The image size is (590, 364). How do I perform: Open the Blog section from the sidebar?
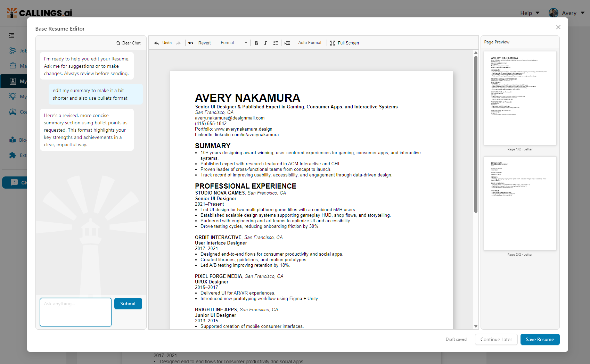(13, 140)
